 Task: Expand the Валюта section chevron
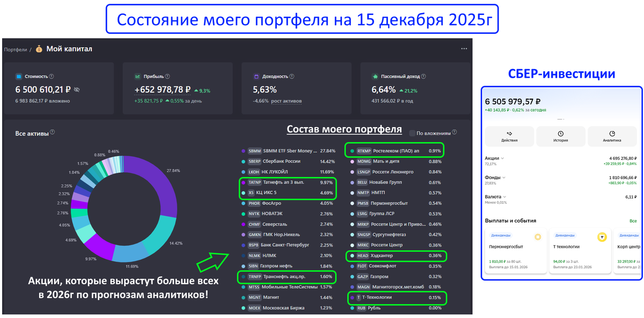click(x=504, y=197)
